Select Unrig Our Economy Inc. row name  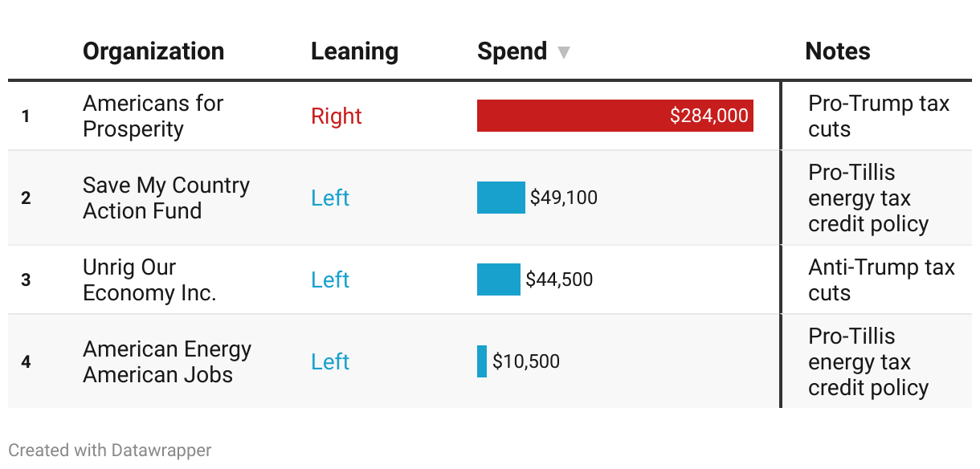(x=149, y=279)
